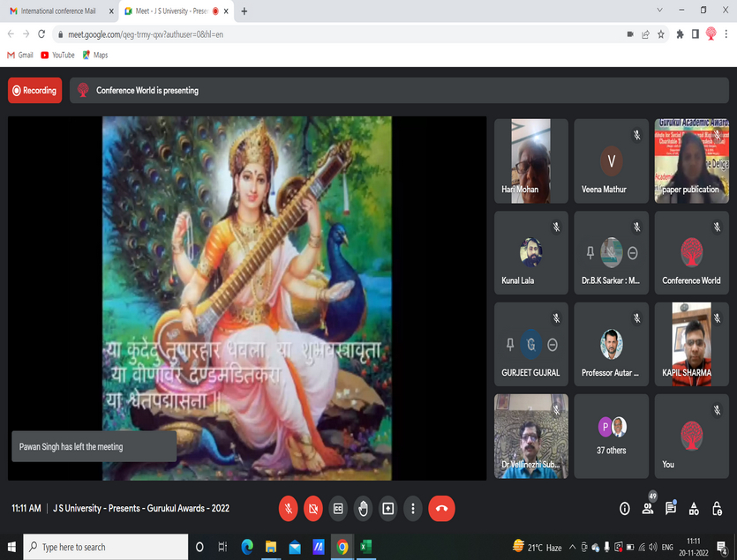
Task: Open the three-dot more options menu
Action: coord(413,508)
